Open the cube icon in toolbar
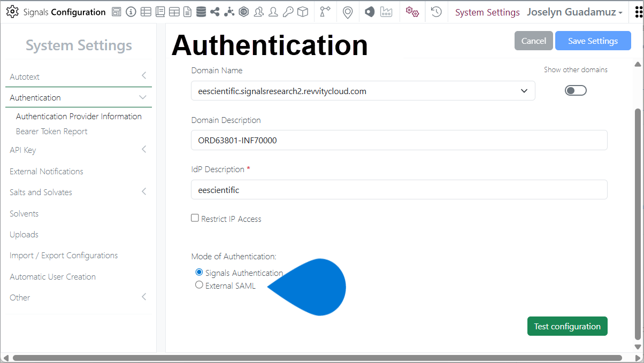 point(303,12)
